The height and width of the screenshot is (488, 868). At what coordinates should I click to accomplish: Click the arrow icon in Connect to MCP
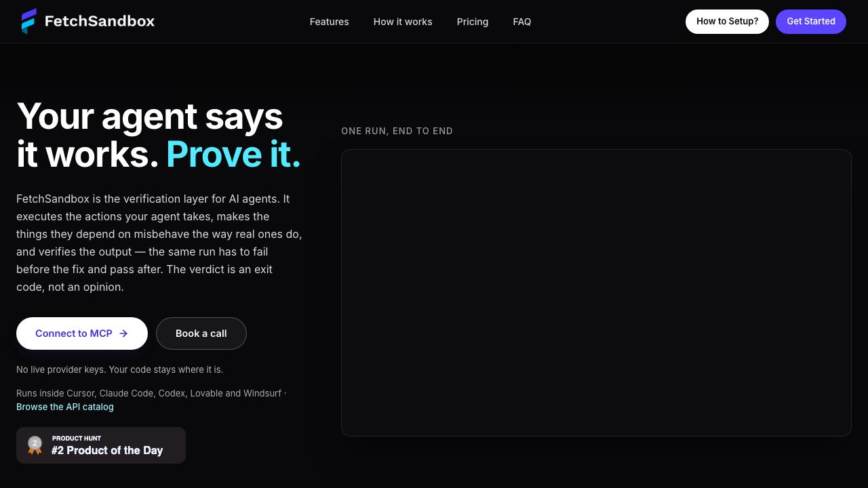(x=123, y=333)
